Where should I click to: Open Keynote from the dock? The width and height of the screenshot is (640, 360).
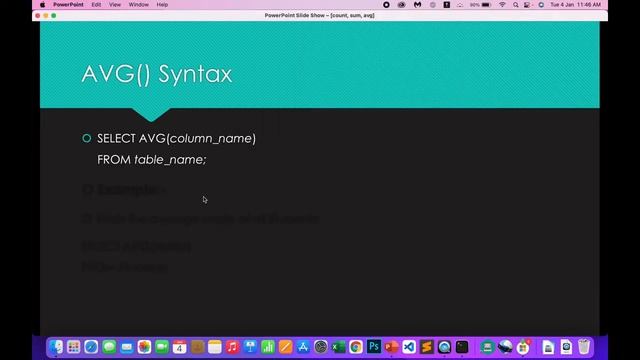click(x=250, y=347)
